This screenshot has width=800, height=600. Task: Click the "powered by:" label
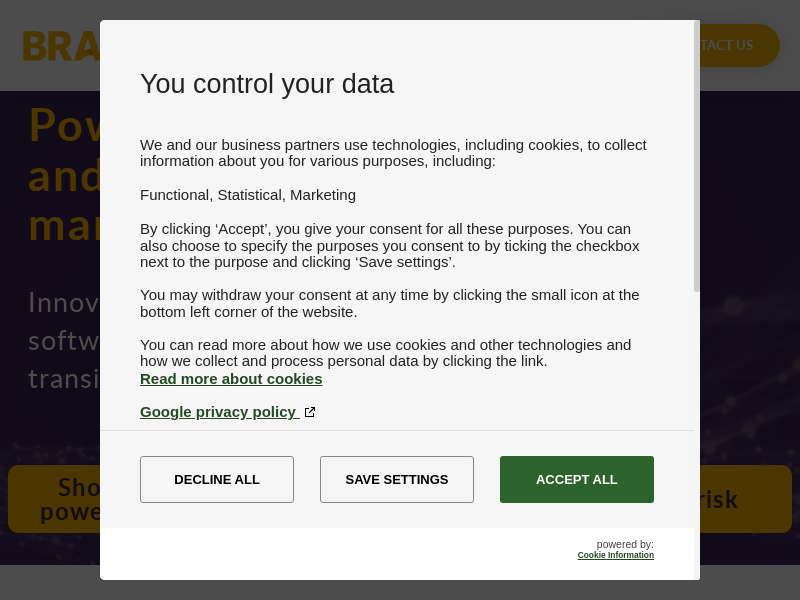coord(625,544)
